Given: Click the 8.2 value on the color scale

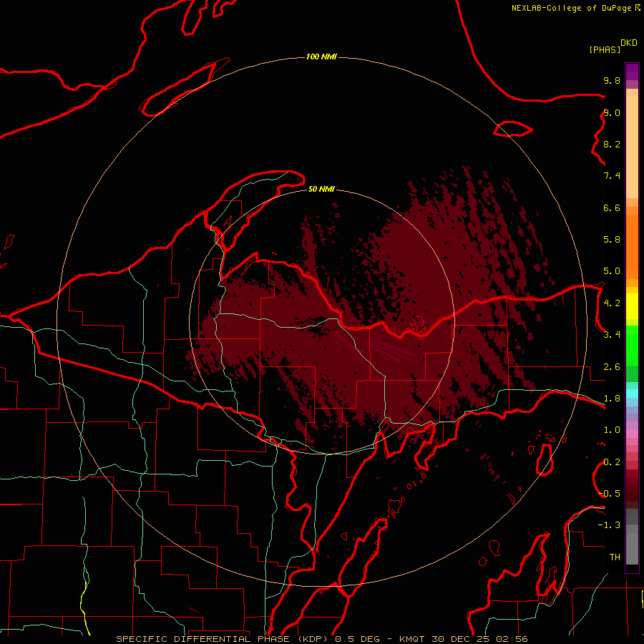Looking at the screenshot, I should click(x=612, y=144).
